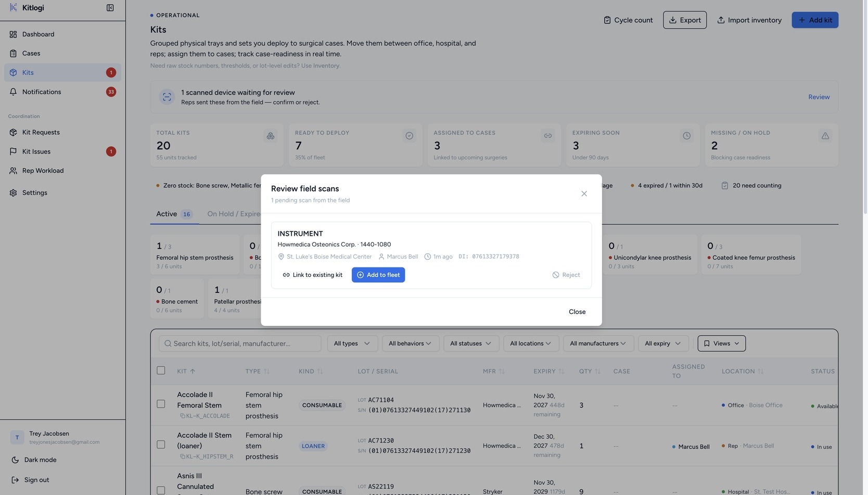Check the Accolade II Femoral Stem row
Image resolution: width=868 pixels, height=495 pixels.
tap(161, 404)
